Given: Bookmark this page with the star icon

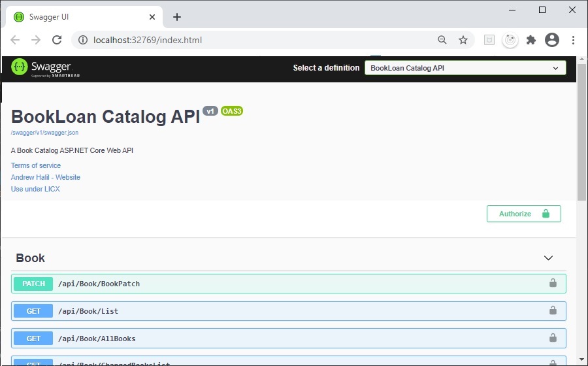Looking at the screenshot, I should [x=463, y=40].
